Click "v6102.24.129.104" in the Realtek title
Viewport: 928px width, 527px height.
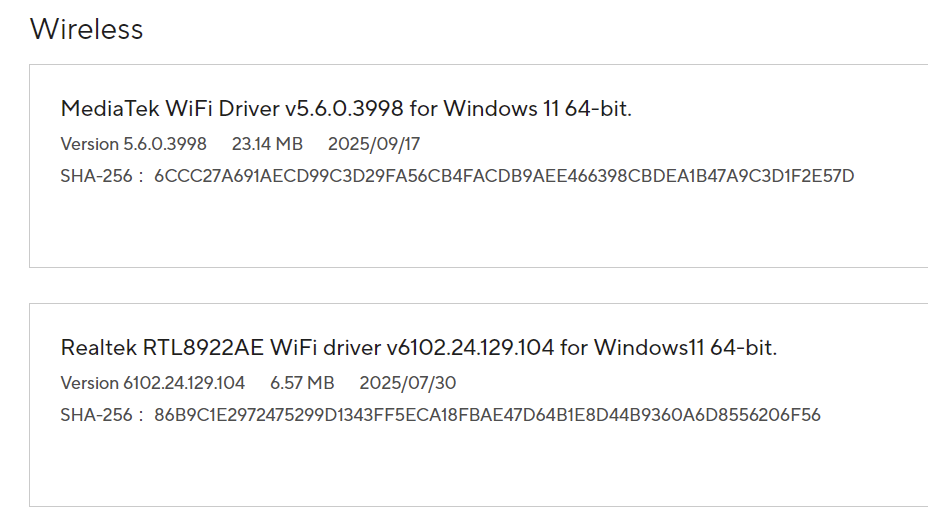pyautogui.click(x=470, y=347)
